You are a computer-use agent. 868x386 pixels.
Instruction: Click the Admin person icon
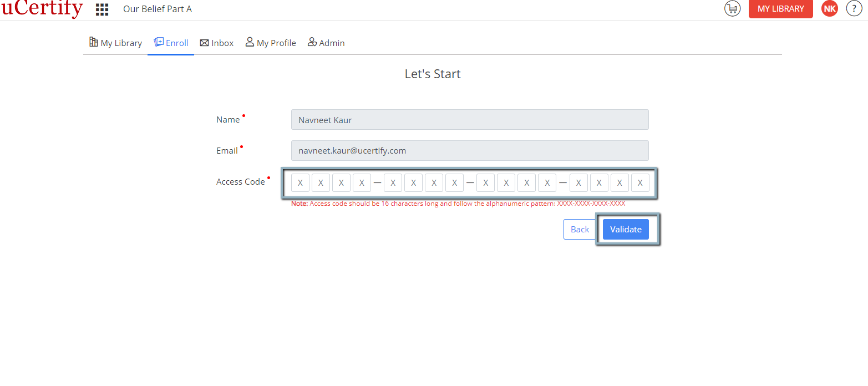pos(312,42)
